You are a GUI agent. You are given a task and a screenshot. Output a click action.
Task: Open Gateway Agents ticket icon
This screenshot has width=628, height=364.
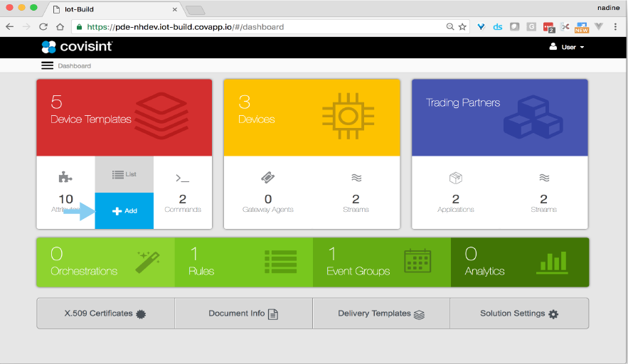(x=268, y=178)
